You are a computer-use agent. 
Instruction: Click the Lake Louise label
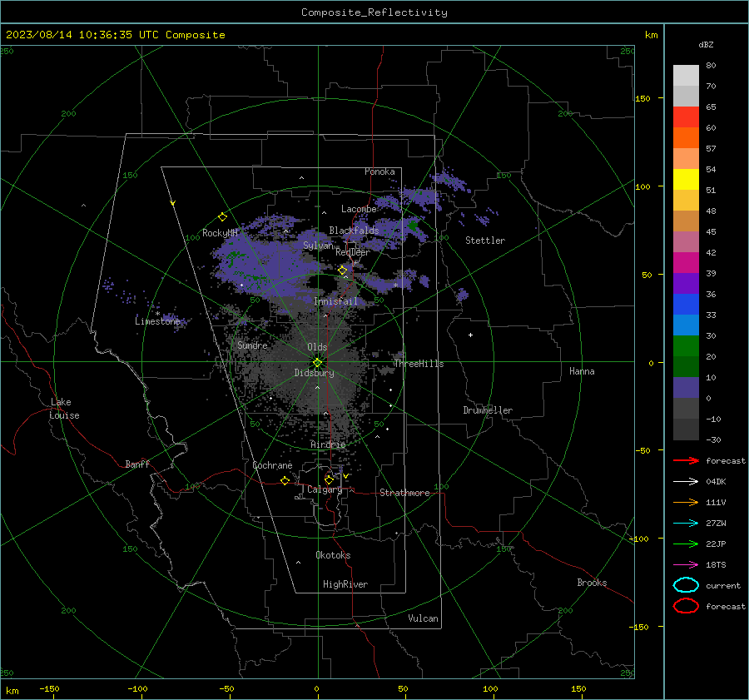pyautogui.click(x=64, y=409)
